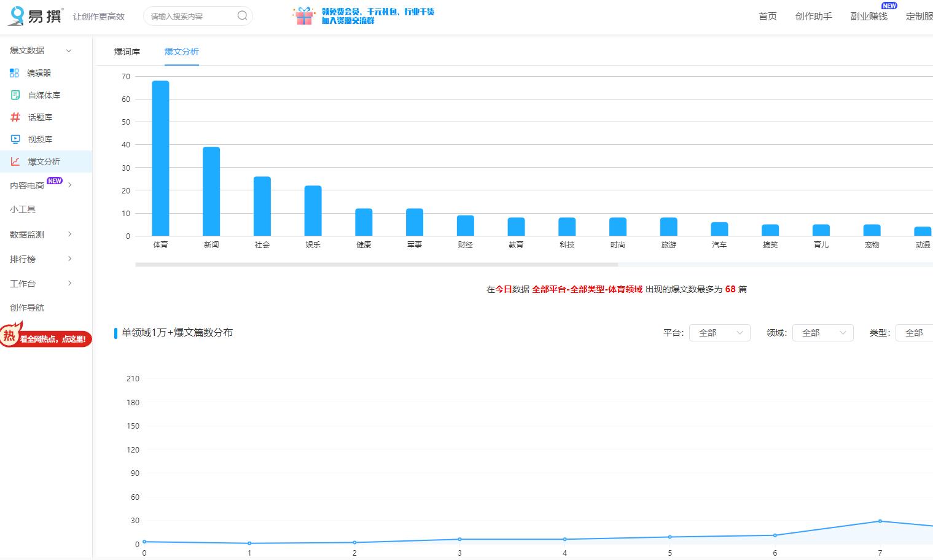Screen dimensions: 933x560
Task: Click the 话题库 hashtag icon
Action: (x=15, y=117)
